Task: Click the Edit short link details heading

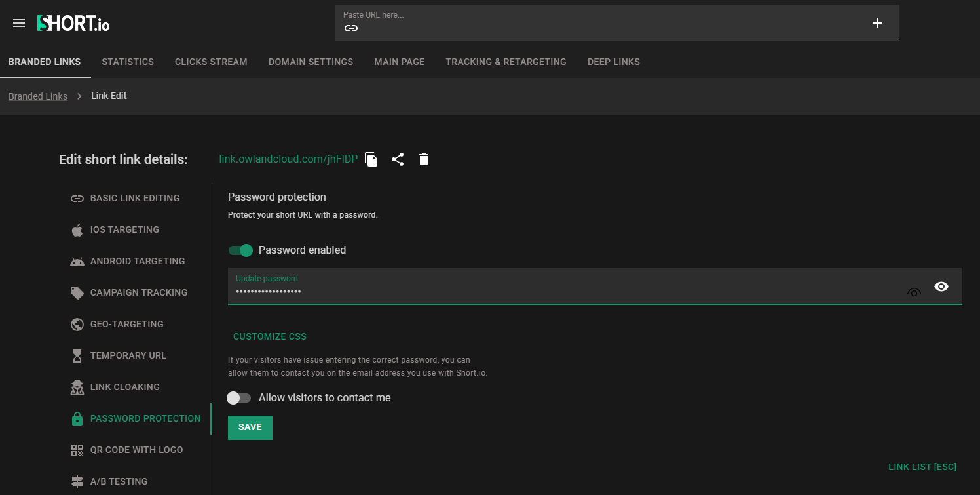Action: pos(123,159)
